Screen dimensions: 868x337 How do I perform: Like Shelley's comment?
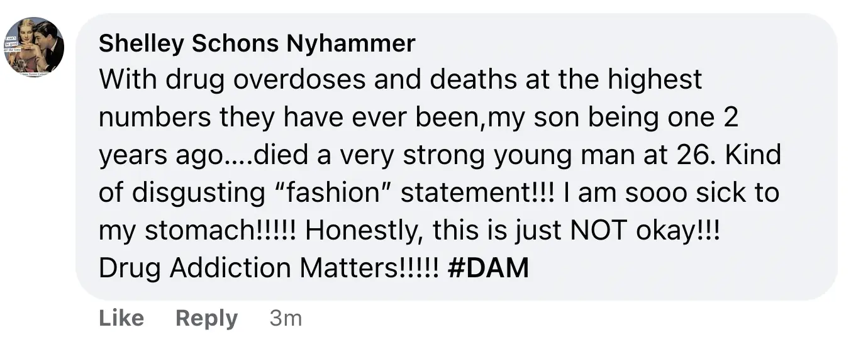coord(121,318)
